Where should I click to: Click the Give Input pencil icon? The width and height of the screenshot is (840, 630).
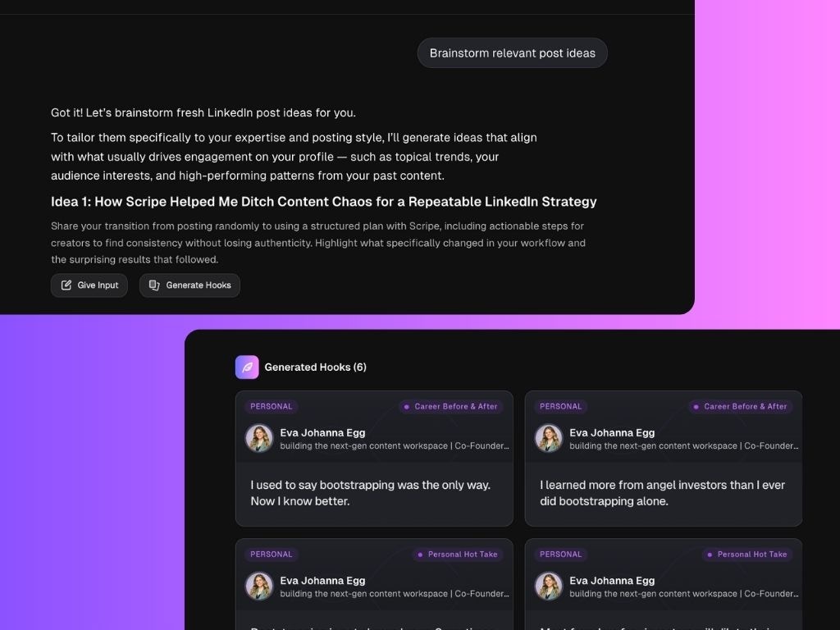click(66, 285)
